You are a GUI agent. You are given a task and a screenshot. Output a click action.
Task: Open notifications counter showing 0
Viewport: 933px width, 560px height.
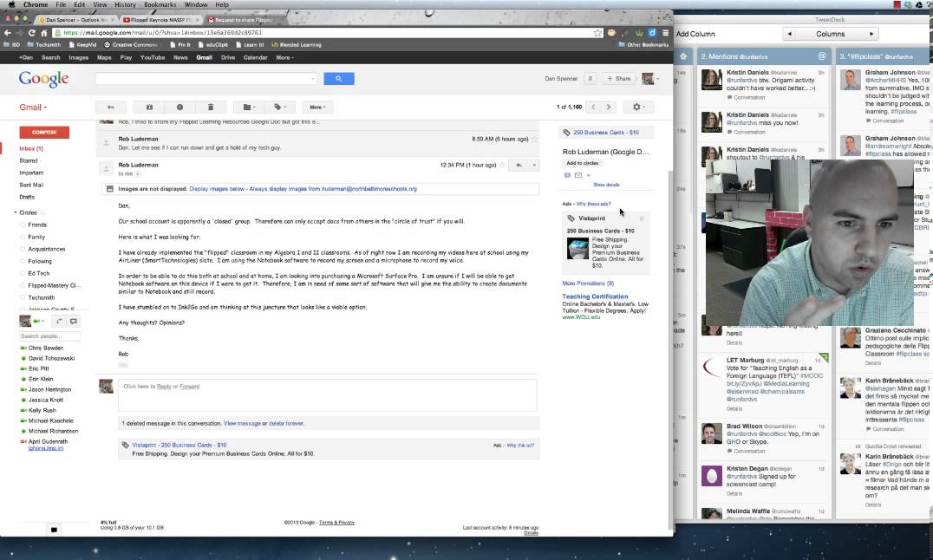point(590,79)
